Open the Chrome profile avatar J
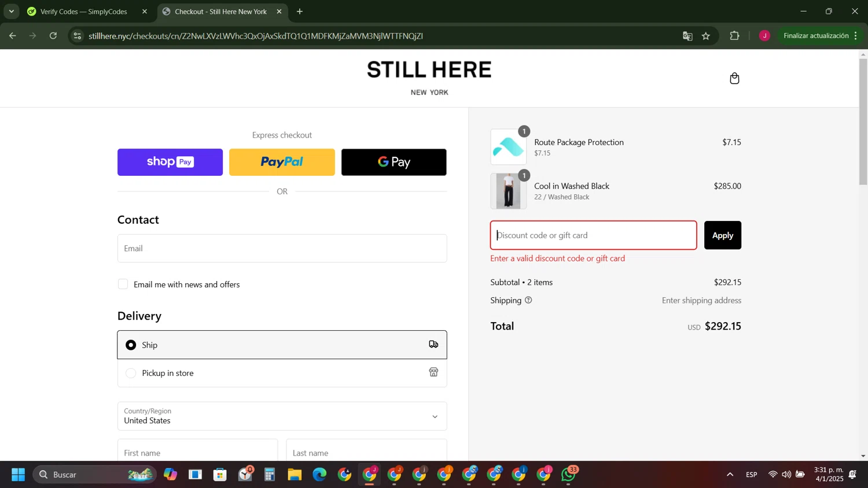This screenshot has width=868, height=488. (x=764, y=36)
